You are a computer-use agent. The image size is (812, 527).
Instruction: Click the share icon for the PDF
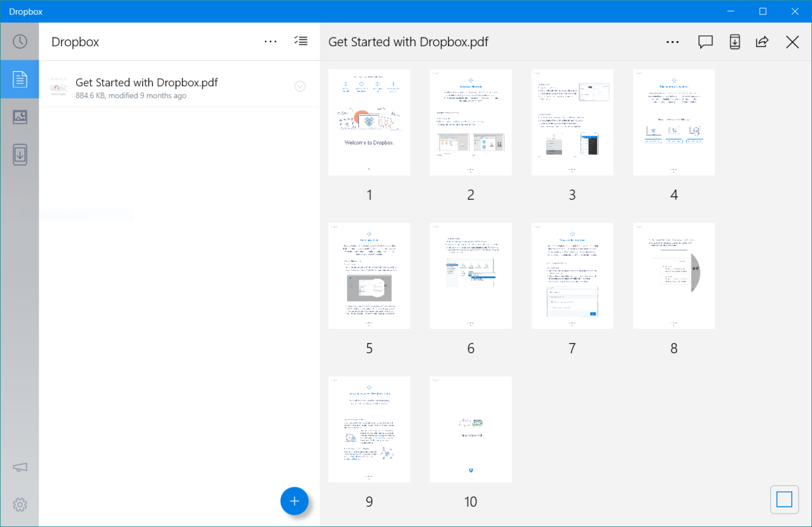tap(762, 42)
